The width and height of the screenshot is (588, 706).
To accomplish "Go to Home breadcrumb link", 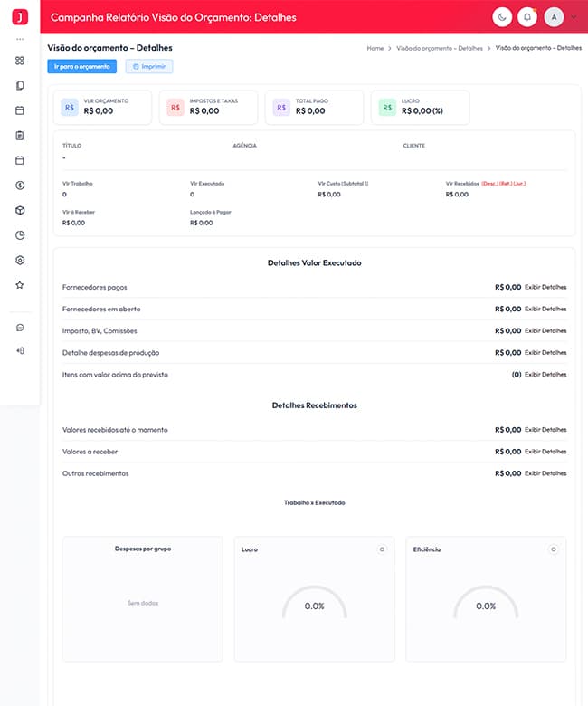I will pyautogui.click(x=375, y=48).
